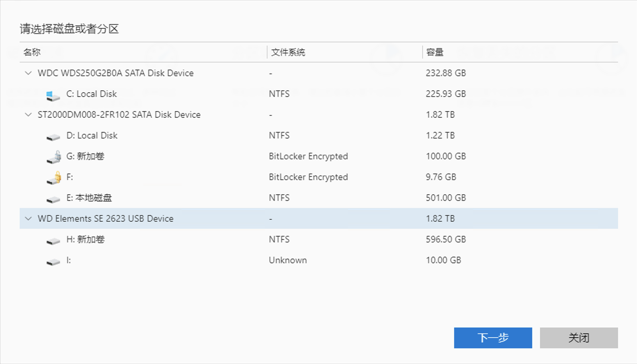Click the C: Local Disk Windows drive icon
This screenshot has height=364, width=637.
(53, 95)
